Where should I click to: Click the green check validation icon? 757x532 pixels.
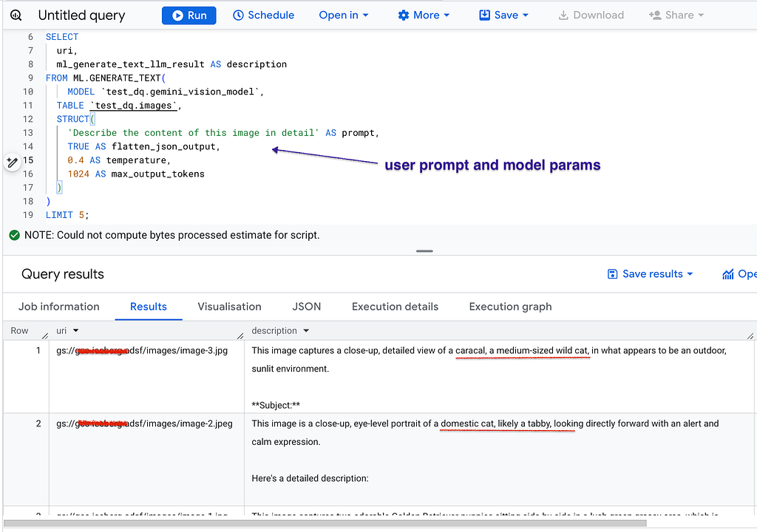click(x=15, y=235)
